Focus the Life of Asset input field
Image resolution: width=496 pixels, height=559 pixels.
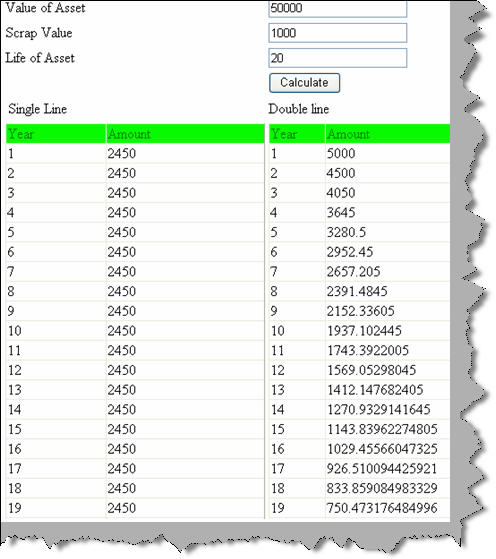pyautogui.click(x=337, y=58)
